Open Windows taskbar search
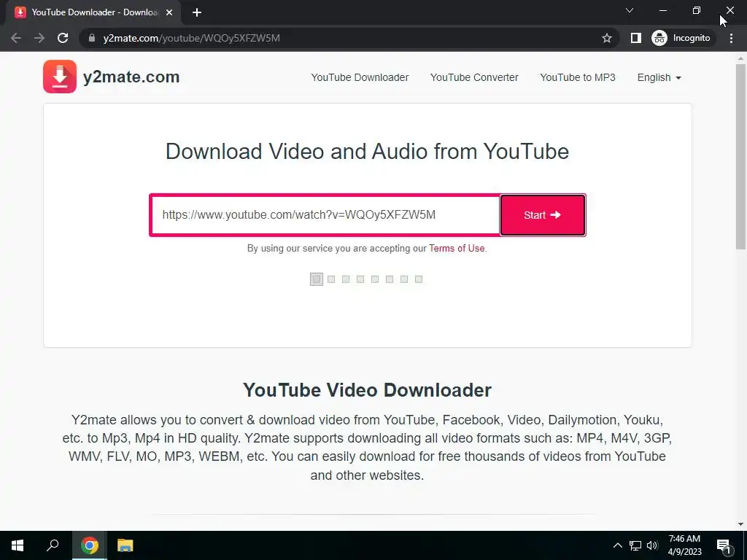 click(x=53, y=545)
